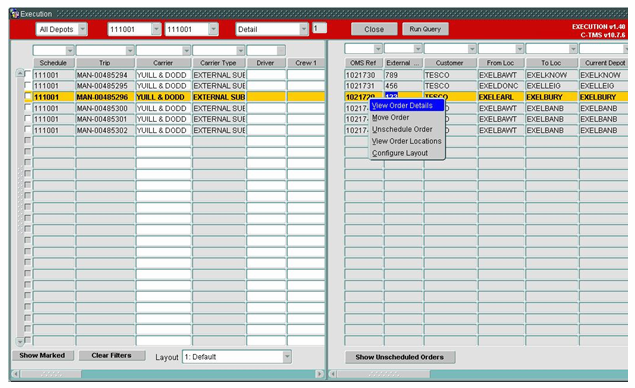635x388 pixels.
Task: Click the left pane horizontal scrollbar thumb
Action: tap(51, 374)
